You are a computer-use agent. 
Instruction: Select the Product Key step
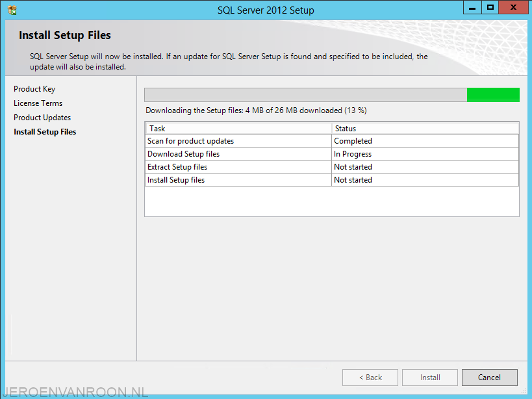34,89
